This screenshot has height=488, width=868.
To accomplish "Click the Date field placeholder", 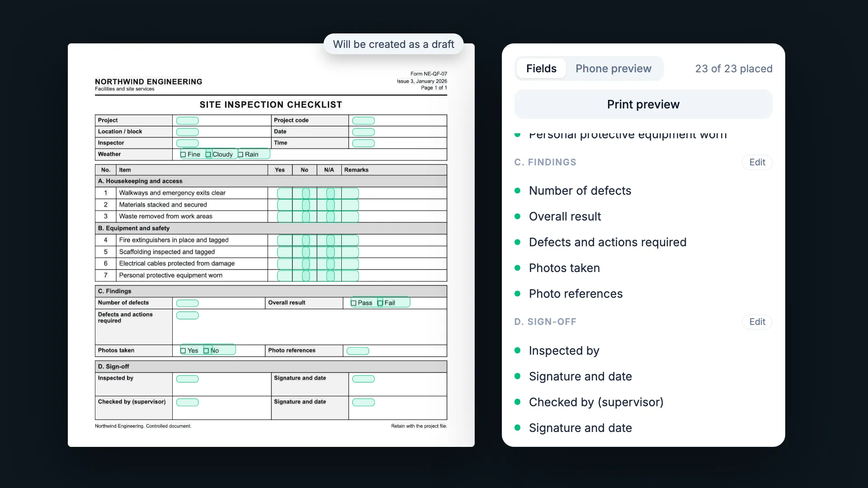I will [x=363, y=132].
